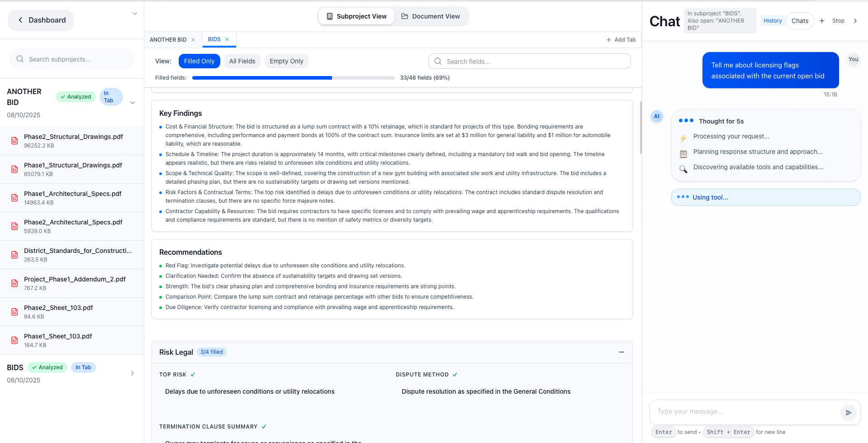Open a PDF via the Phase2_Structural_Drawings file icon

(x=14, y=141)
